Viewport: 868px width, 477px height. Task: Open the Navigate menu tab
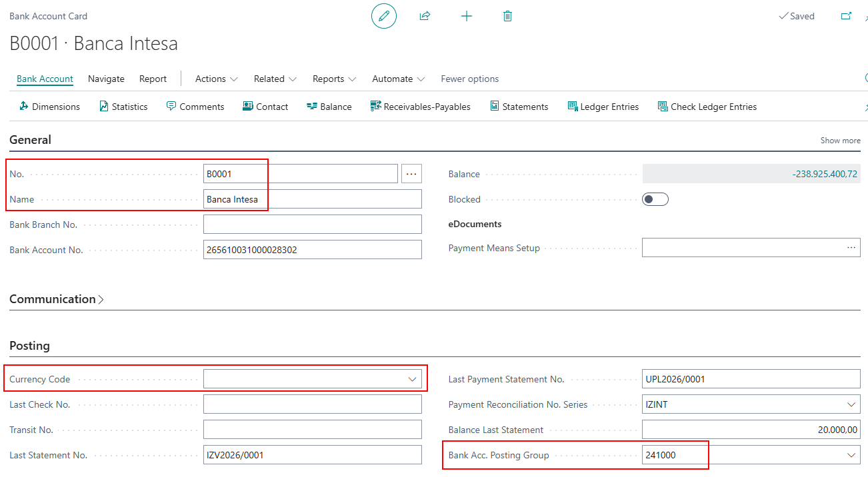point(106,79)
